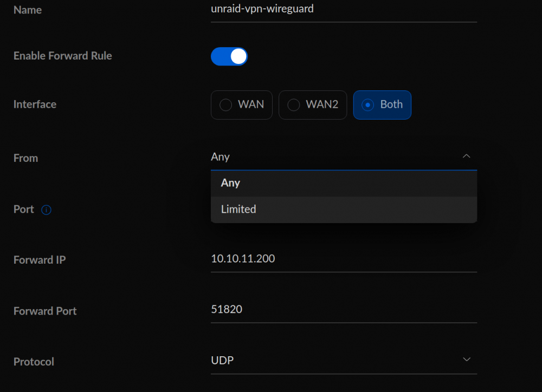The image size is (542, 392).
Task: Click the Protocol label text
Action: point(34,362)
